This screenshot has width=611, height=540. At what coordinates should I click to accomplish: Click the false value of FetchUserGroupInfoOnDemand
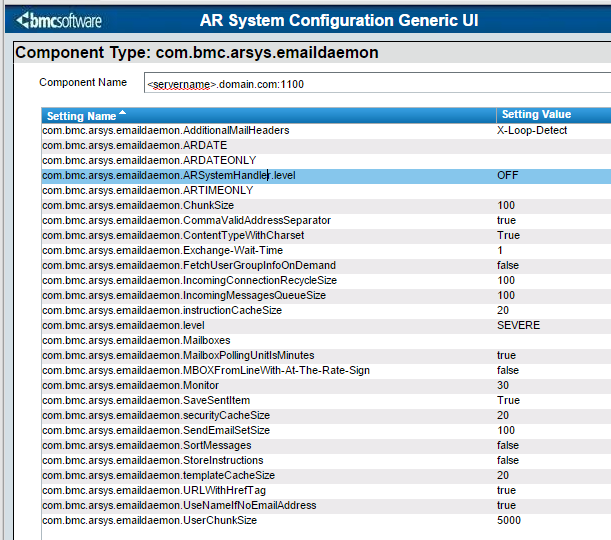tap(508, 265)
